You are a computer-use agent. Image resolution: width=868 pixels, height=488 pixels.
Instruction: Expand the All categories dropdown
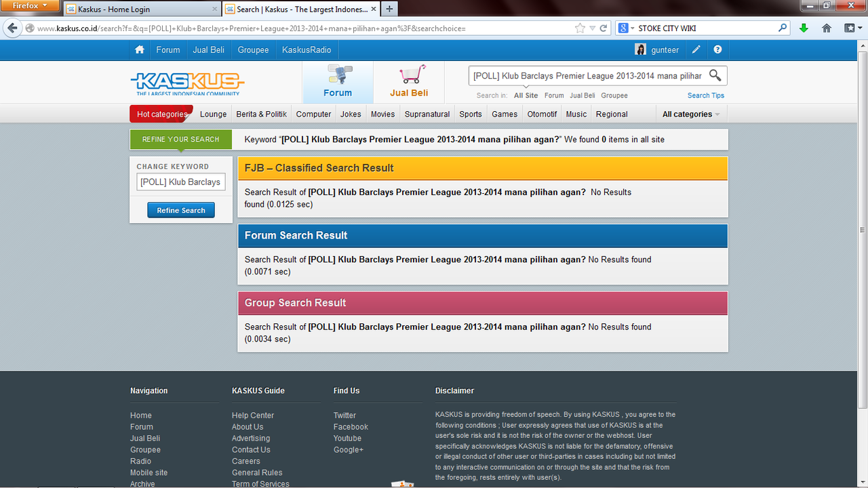[691, 114]
